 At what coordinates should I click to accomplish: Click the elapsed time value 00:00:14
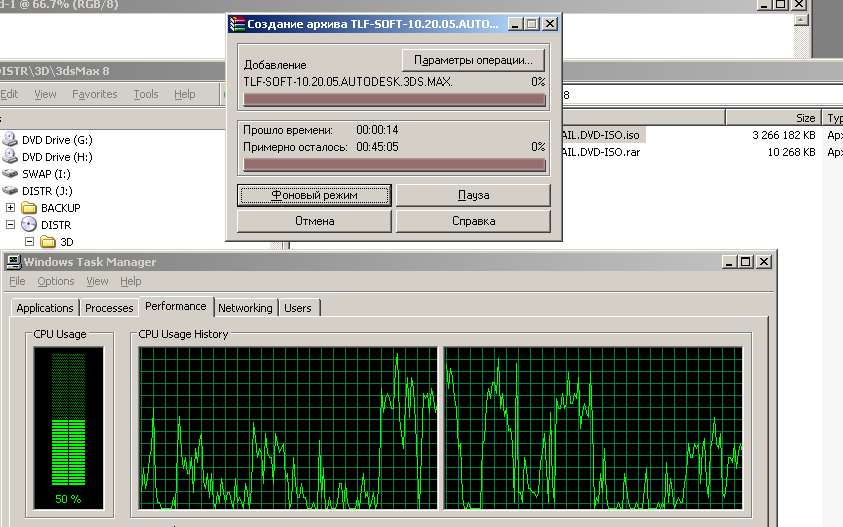[x=377, y=130]
